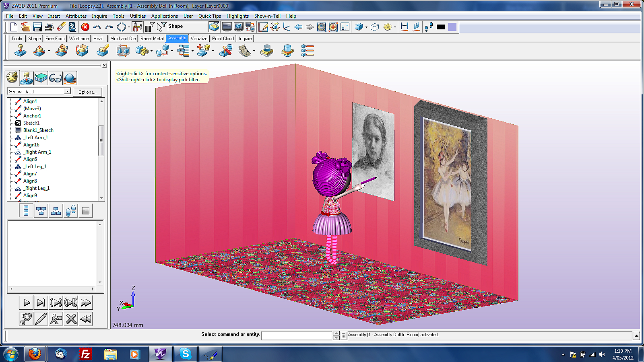
Task: Click the fast-forward replay button
Action: [x=86, y=302]
